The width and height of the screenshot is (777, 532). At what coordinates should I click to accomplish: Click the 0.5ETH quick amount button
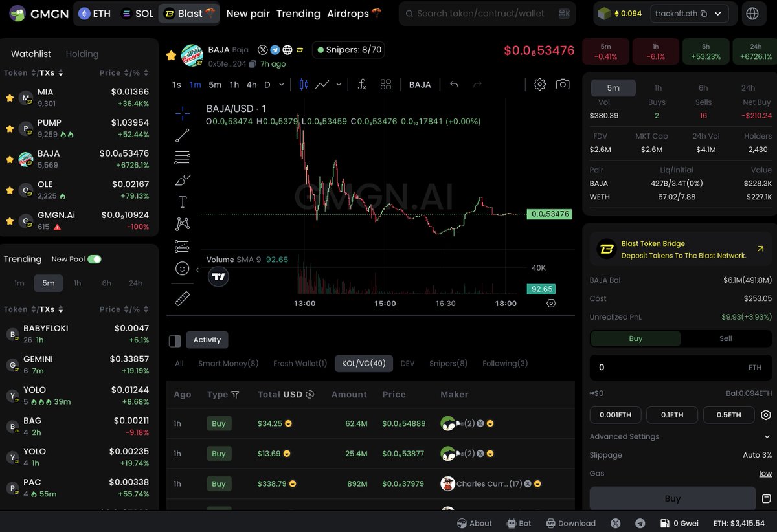(729, 415)
